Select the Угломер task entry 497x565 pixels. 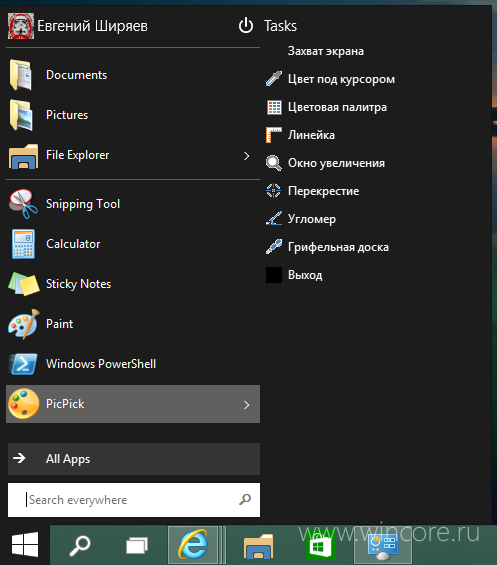pos(312,219)
